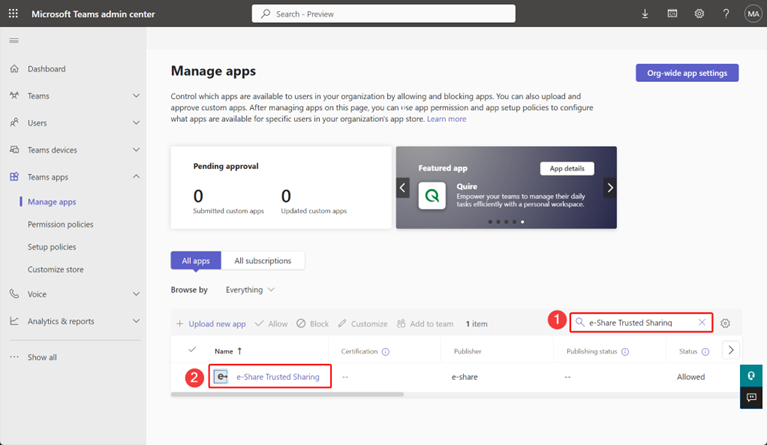
Task: Open the app launcher waffle icon
Action: pos(13,14)
